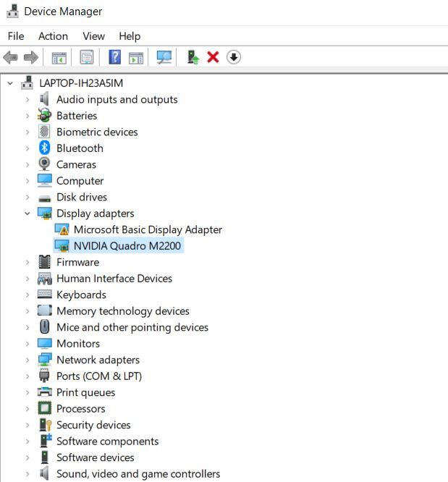Screen dimensions: 448x482
Task: Select the Print queues label
Action: 86,392
